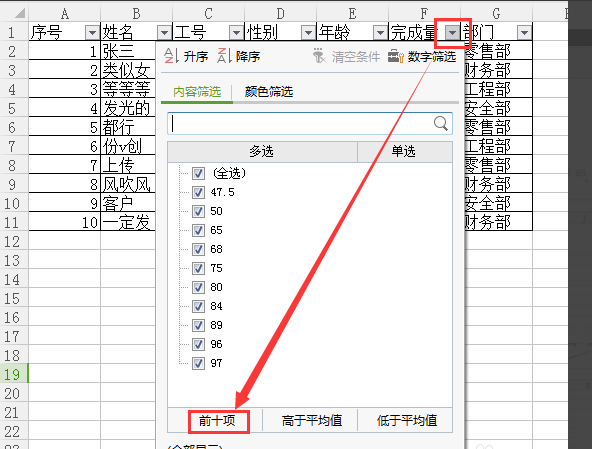The height and width of the screenshot is (449, 592).
Task: Uncheck the 65 value checkbox
Action: (x=198, y=230)
